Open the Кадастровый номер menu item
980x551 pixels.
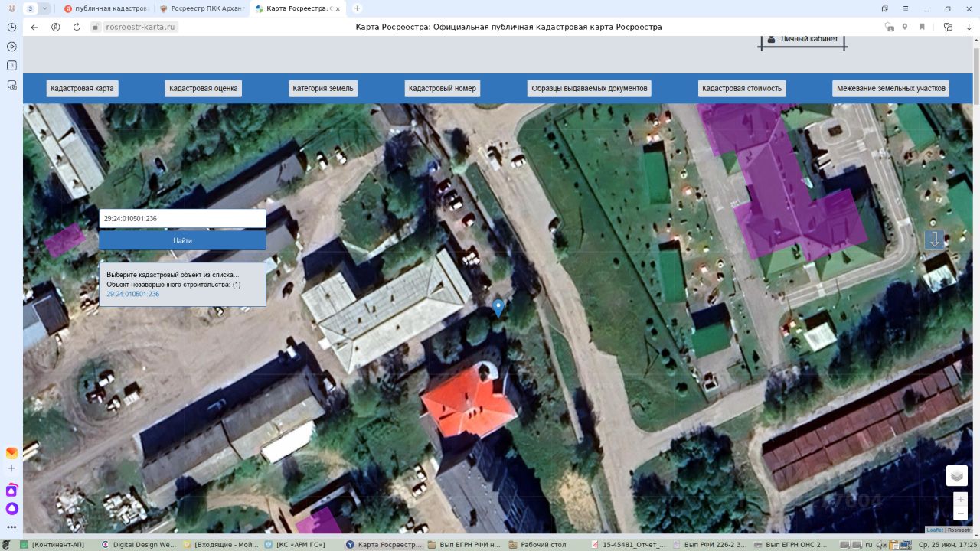(x=443, y=89)
